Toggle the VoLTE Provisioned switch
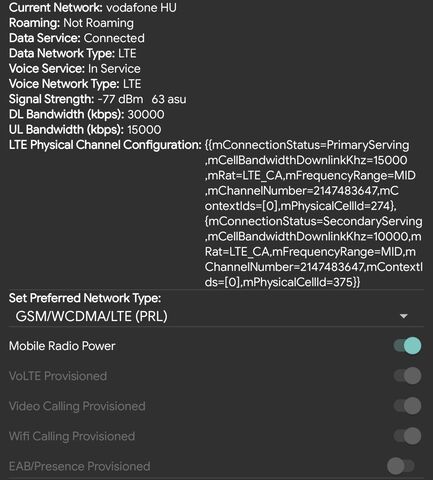Viewport: 433px width, 480px height. pos(407,376)
